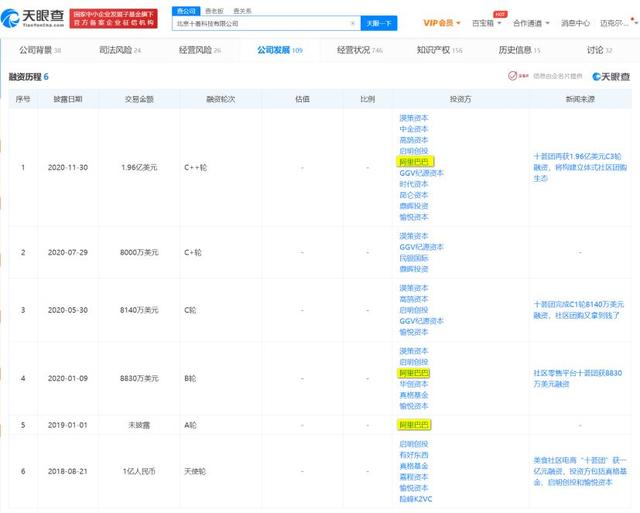Switch to the 经营状况 tab
Screen dimensions: 640x513
coord(360,50)
